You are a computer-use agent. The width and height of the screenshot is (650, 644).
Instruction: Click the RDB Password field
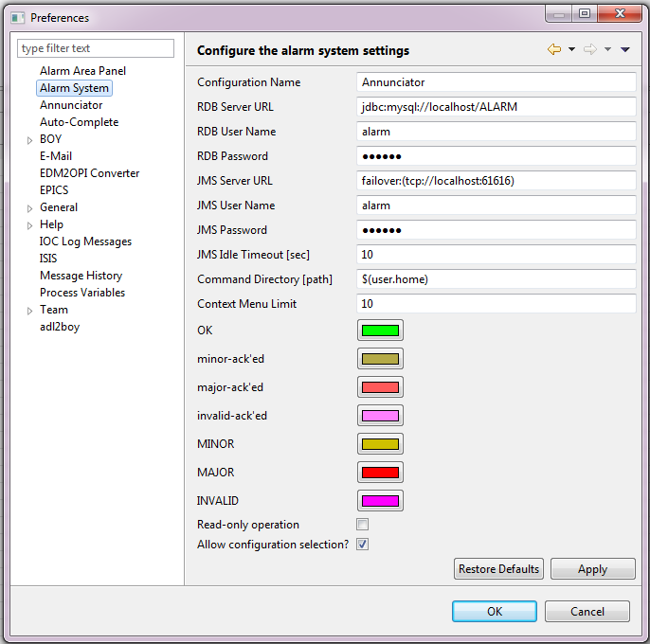(497, 156)
